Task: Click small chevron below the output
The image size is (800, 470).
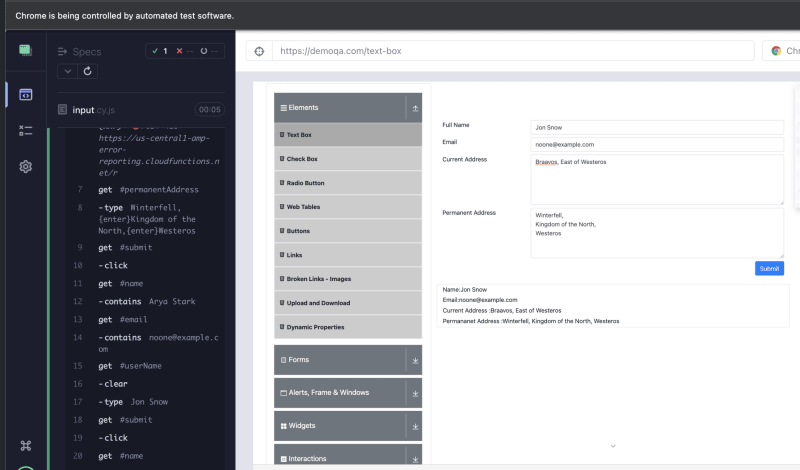Action: tap(613, 446)
